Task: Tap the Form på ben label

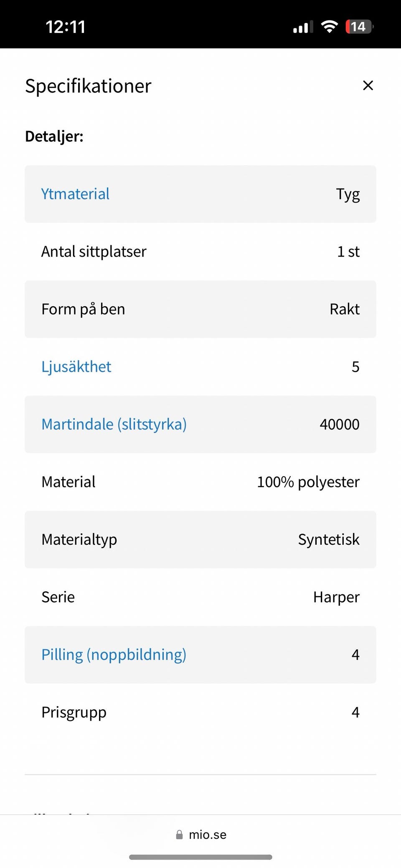Action: 83,310
